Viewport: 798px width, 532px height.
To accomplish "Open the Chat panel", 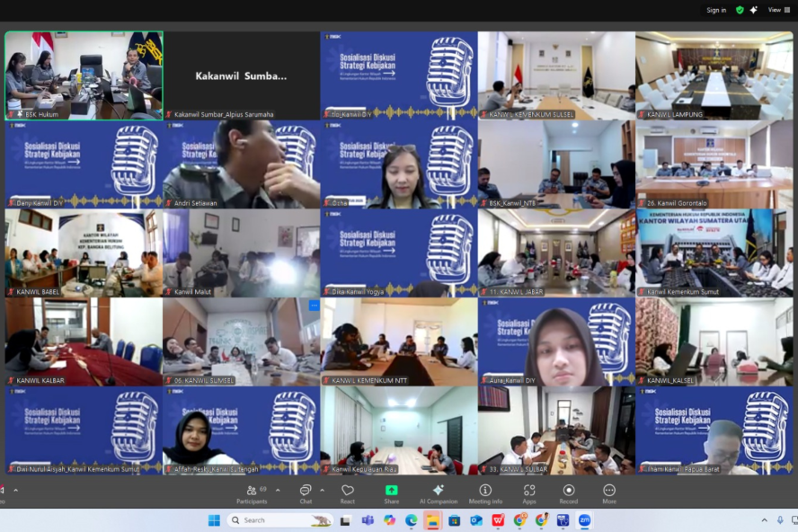I will pyautogui.click(x=306, y=492).
